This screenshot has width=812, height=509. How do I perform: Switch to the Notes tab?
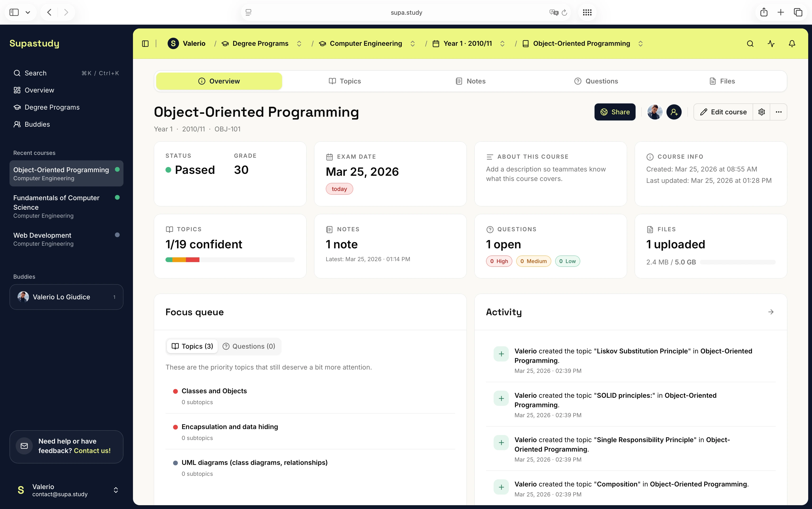coord(471,81)
